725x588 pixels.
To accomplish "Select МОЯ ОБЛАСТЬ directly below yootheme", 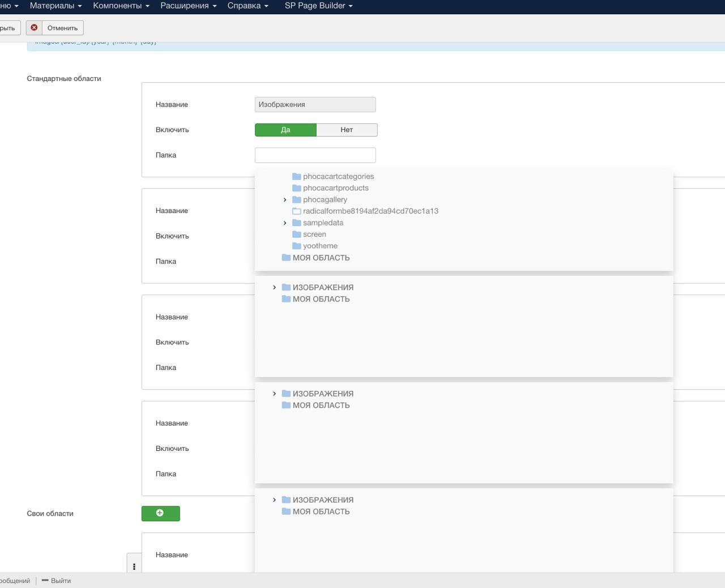I will pyautogui.click(x=321, y=258).
